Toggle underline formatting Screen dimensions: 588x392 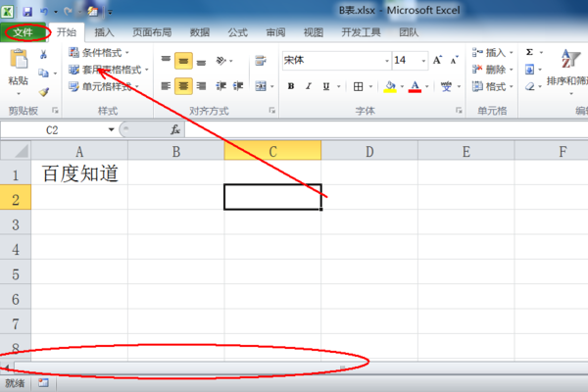point(326,86)
